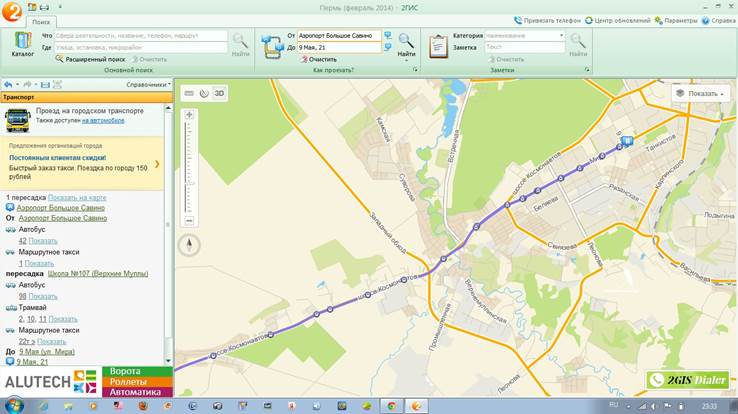Open the back history dropdown arrow
The width and height of the screenshot is (738, 414).
pos(17,85)
